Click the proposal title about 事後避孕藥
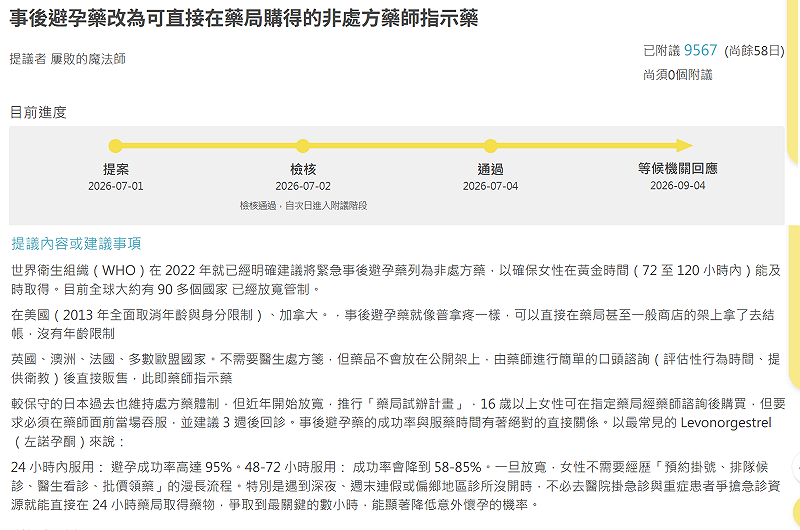This screenshot has width=800, height=530. pyautogui.click(x=244, y=18)
